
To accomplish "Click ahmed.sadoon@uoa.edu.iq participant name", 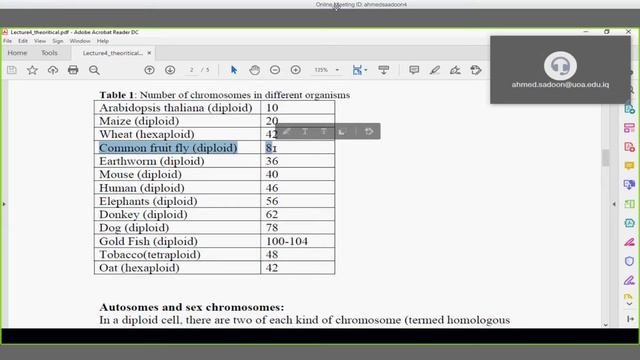I will click(x=560, y=85).
